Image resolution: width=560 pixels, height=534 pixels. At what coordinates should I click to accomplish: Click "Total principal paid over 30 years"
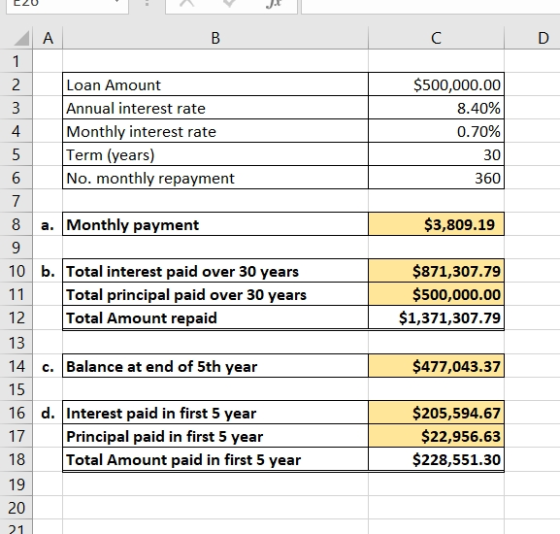[x=215, y=294]
